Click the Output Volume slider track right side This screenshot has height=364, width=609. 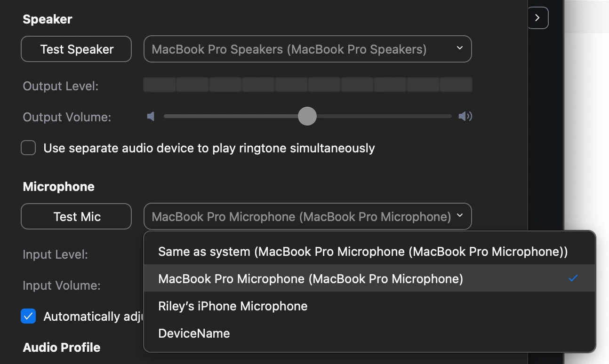[x=384, y=116]
